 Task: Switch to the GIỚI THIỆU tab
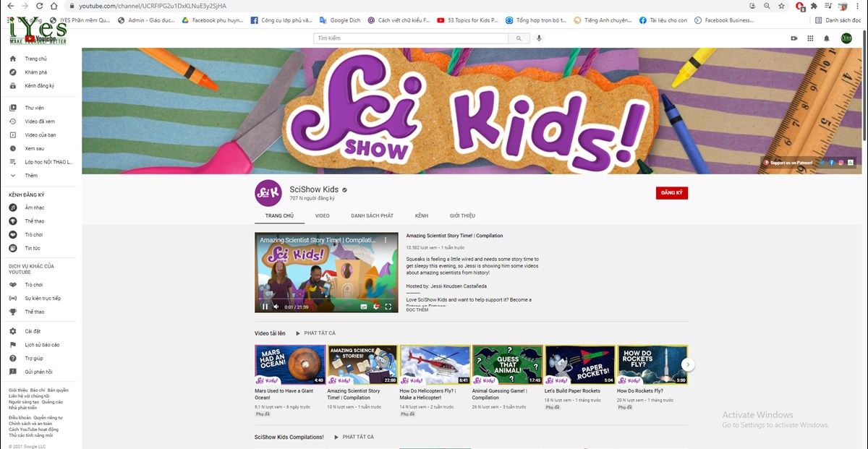tap(462, 215)
